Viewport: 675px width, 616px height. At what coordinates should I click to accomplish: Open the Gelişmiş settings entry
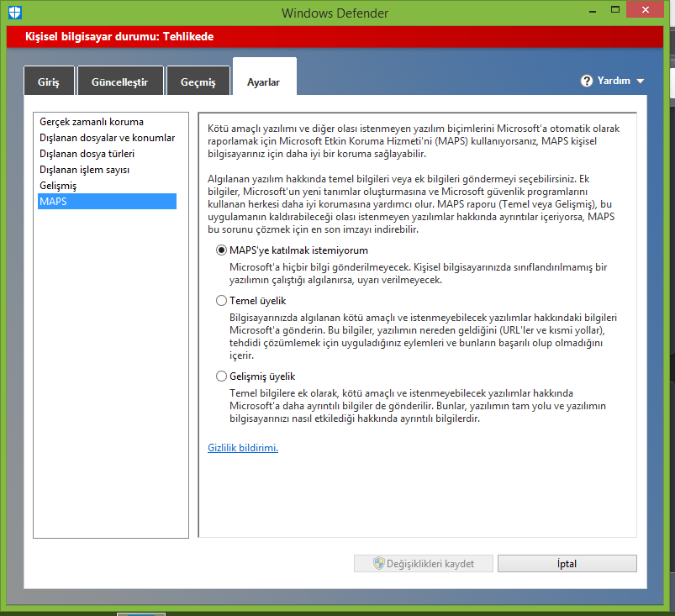[108, 186]
